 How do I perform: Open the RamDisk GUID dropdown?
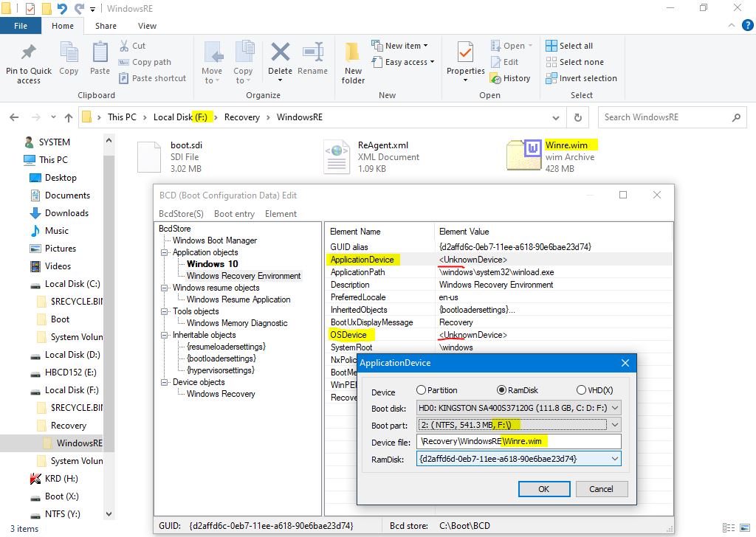614,458
